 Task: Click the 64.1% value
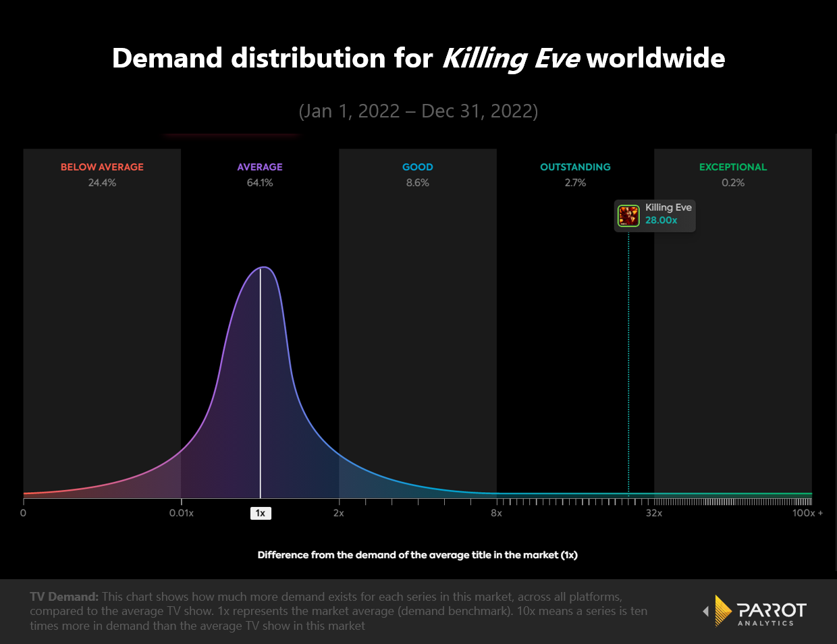click(260, 183)
